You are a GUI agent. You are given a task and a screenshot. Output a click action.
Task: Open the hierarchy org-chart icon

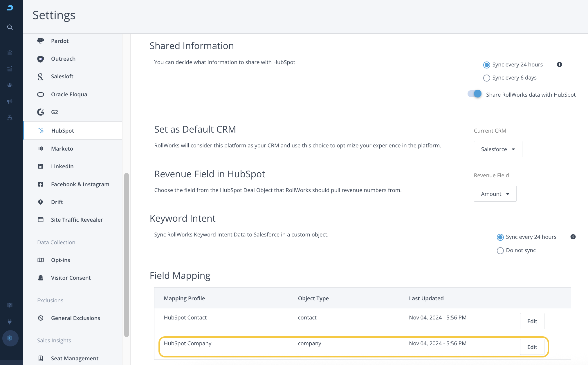(x=10, y=118)
